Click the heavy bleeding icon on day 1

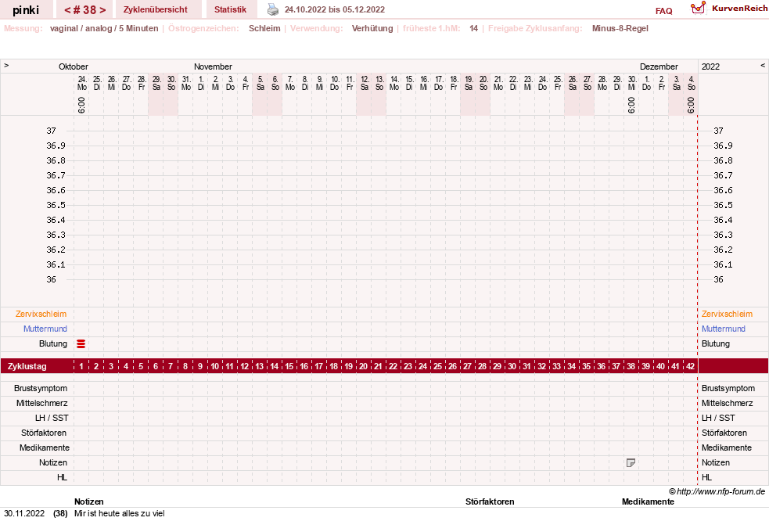(x=81, y=343)
